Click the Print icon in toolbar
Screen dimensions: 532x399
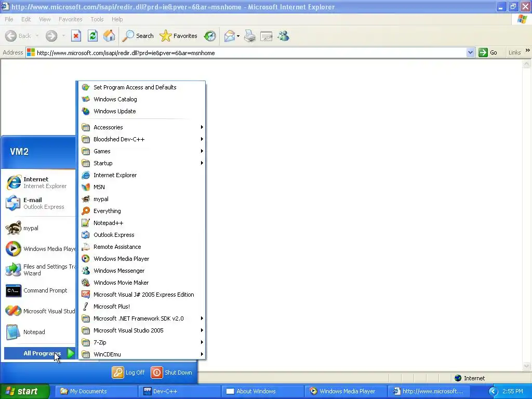[x=250, y=36]
